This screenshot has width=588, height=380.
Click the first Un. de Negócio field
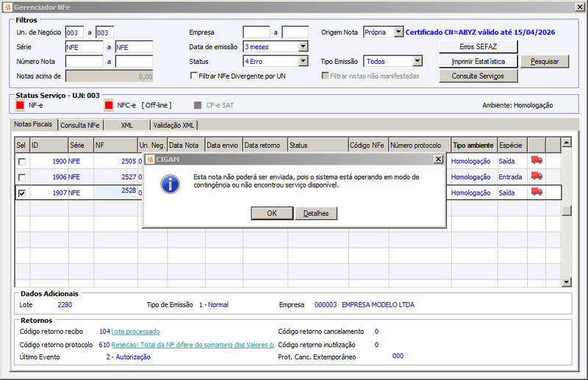[74, 32]
